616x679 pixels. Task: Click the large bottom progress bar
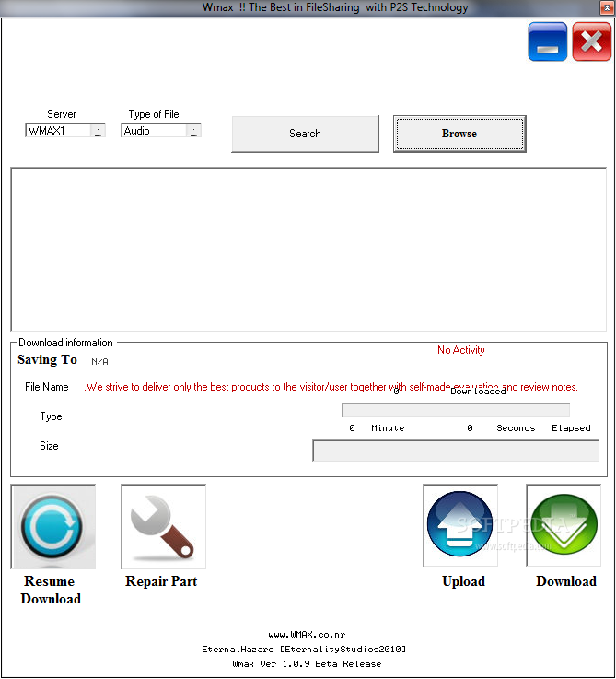456,451
